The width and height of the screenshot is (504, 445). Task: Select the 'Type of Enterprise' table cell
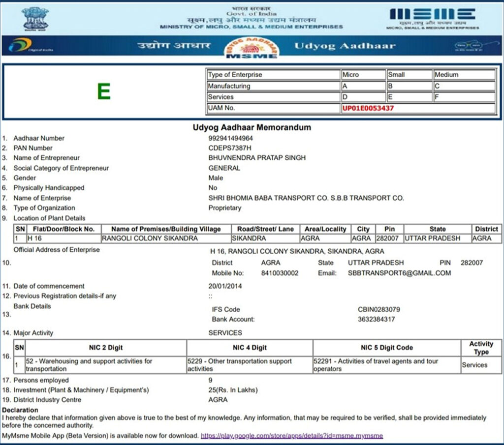click(273, 75)
